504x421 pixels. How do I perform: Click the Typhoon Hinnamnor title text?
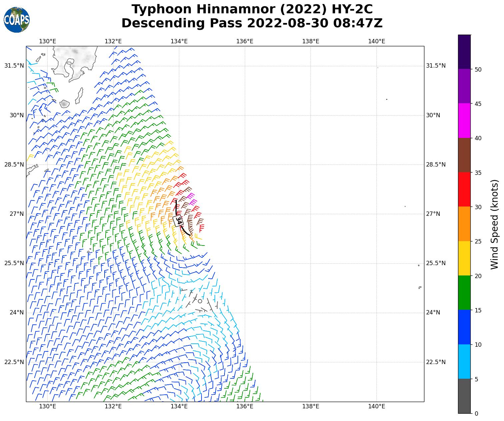click(252, 9)
